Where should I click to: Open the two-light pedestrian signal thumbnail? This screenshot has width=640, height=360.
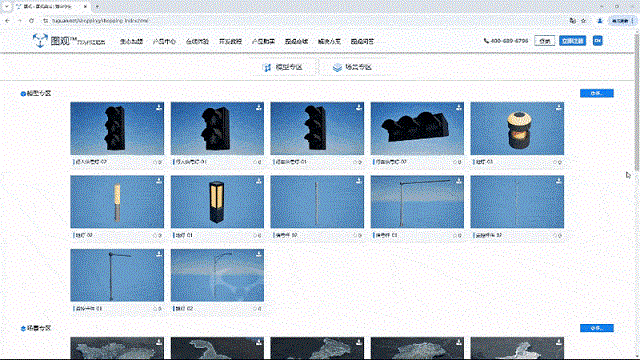[x=217, y=129]
